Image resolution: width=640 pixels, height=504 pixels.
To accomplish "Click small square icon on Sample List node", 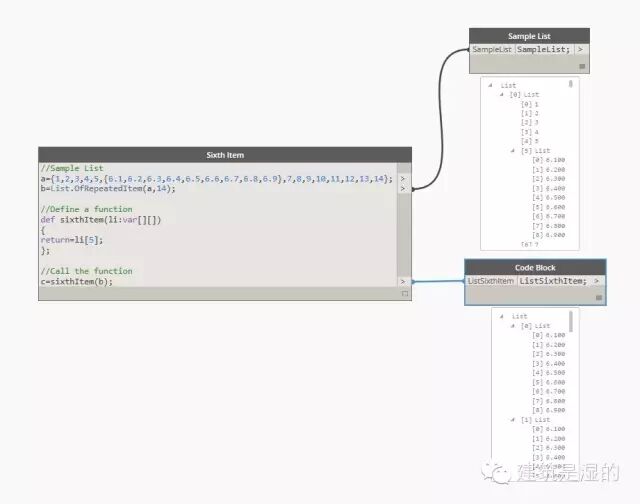I will coord(582,66).
